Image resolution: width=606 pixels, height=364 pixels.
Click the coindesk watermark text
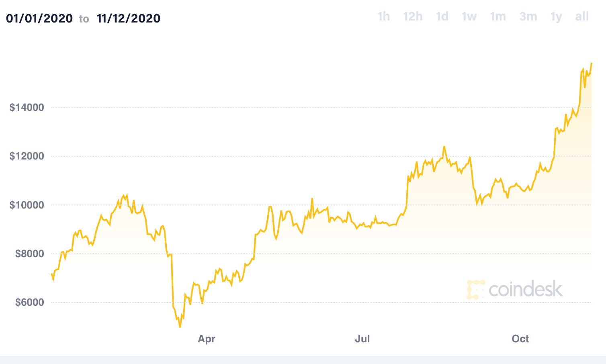pos(526,289)
